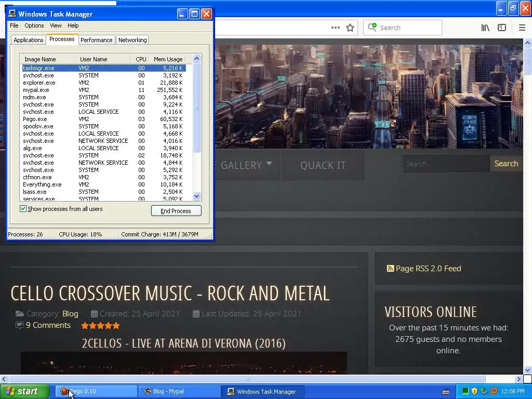Open the Blog category link
532x399 pixels.
[x=70, y=314]
